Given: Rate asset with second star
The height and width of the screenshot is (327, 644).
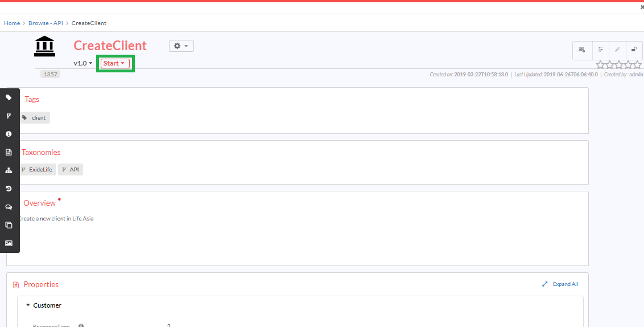Looking at the screenshot, I should [610, 64].
